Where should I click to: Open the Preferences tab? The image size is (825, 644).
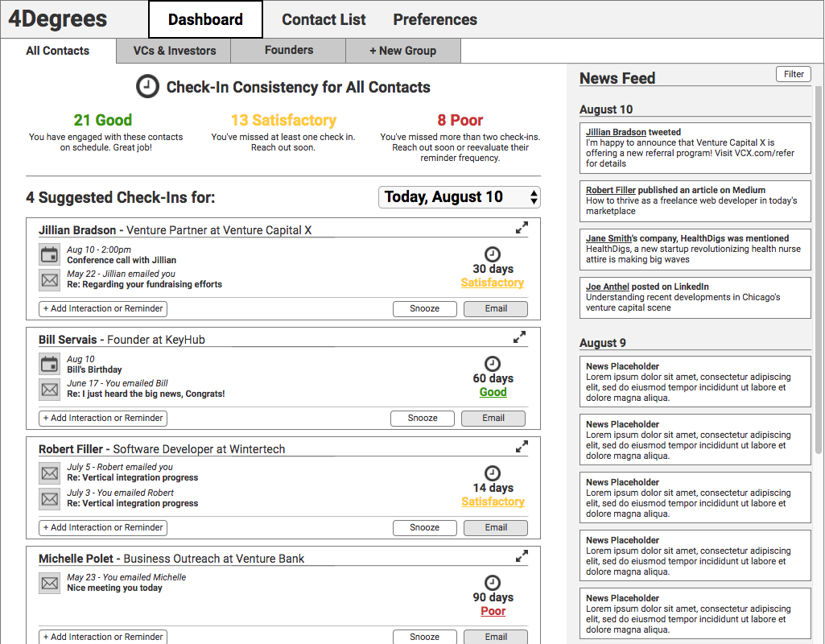(435, 19)
